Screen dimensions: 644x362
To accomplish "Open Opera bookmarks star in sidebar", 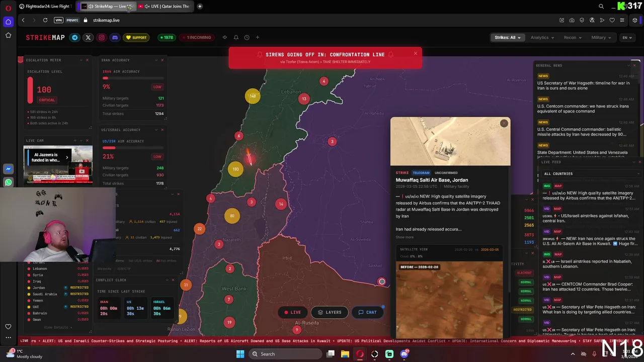I will (8, 35).
